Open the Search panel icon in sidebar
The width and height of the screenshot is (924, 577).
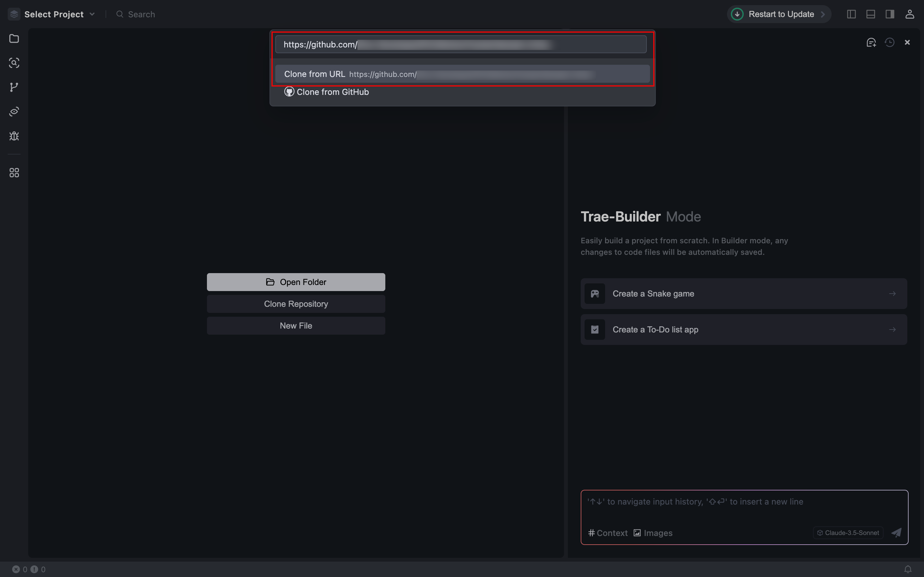tap(14, 63)
